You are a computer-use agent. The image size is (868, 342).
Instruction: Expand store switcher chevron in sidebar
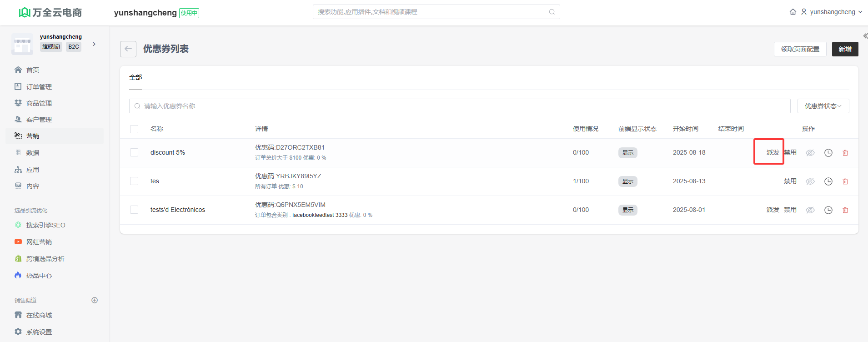click(x=94, y=44)
